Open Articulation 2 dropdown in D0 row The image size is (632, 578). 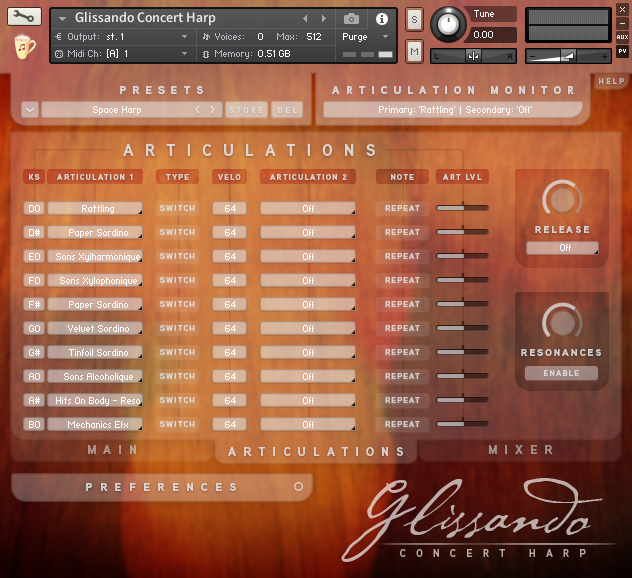click(x=308, y=208)
